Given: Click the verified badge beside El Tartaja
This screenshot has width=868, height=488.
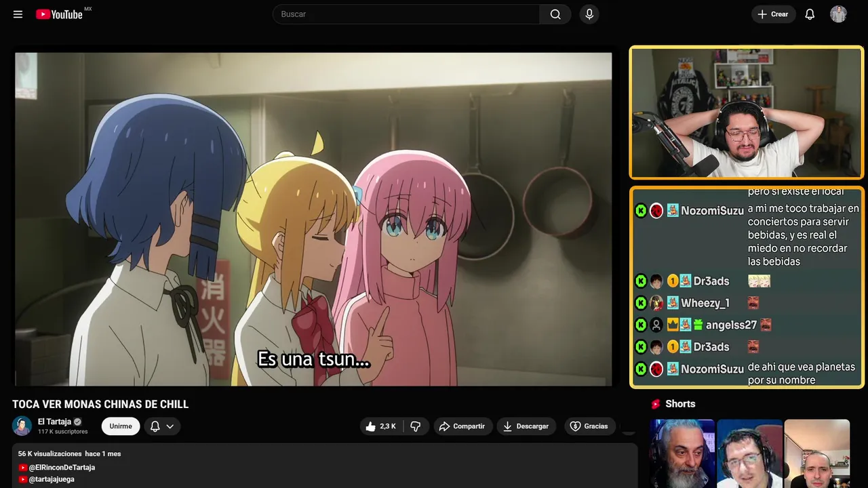Looking at the screenshot, I should pos(77,422).
